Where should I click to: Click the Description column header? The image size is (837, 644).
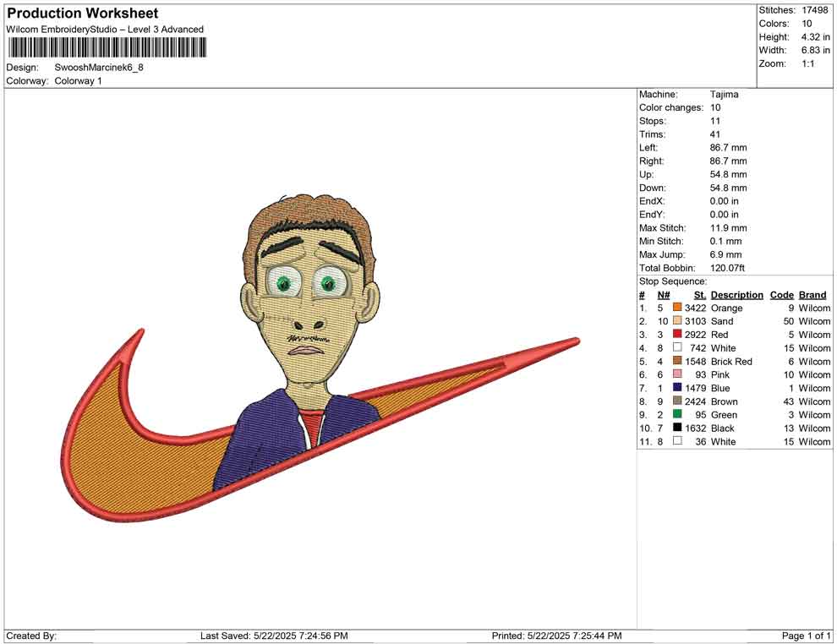coord(736,295)
